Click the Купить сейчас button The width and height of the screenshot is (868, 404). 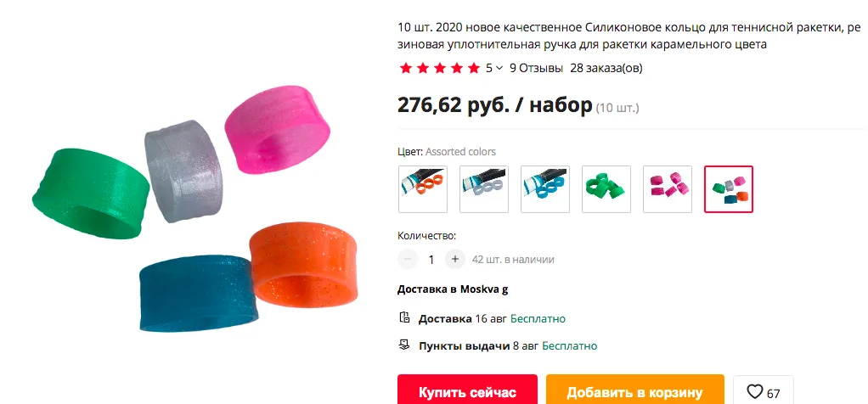467,392
